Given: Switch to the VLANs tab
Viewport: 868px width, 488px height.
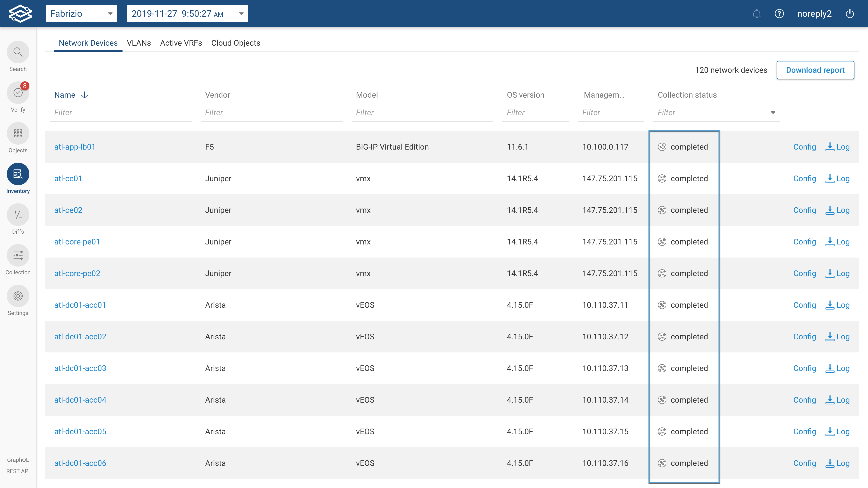Looking at the screenshot, I should pyautogui.click(x=139, y=43).
